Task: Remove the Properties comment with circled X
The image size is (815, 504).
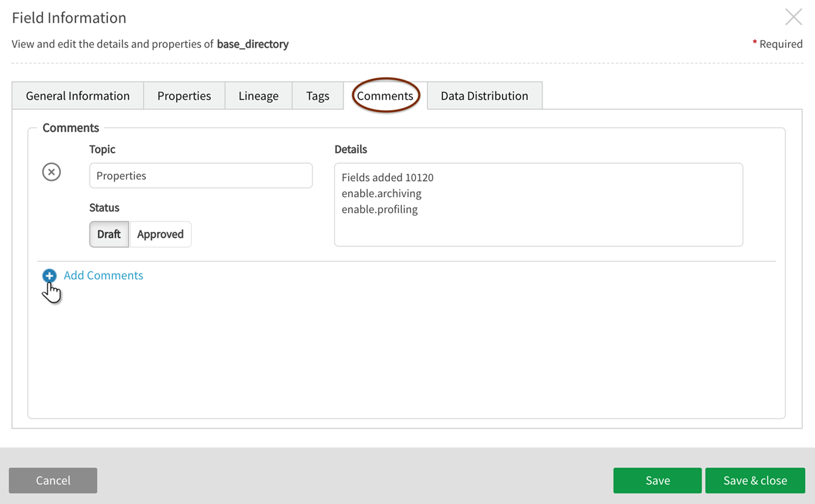Action: click(x=52, y=172)
